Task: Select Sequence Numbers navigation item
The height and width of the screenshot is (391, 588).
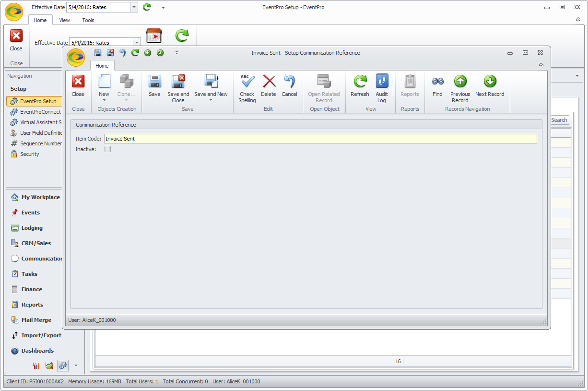Action: tap(36, 143)
